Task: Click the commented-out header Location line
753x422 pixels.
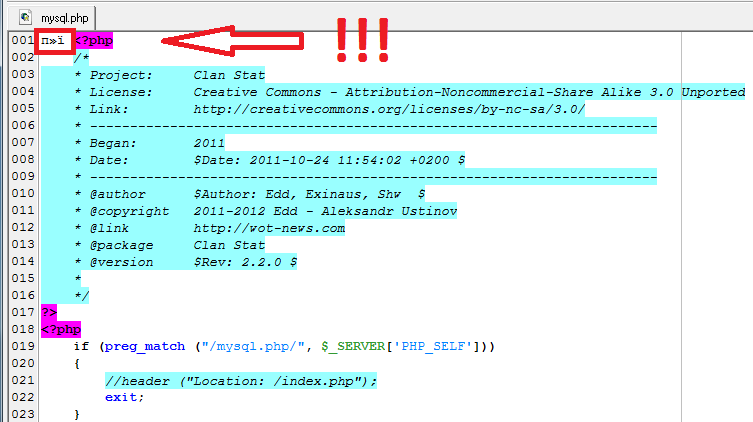Action: click(x=244, y=380)
